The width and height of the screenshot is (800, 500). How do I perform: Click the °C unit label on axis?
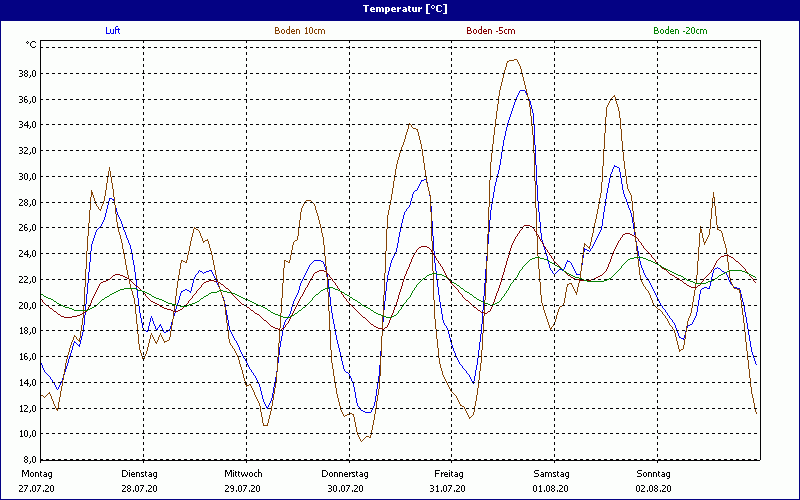[x=31, y=45]
